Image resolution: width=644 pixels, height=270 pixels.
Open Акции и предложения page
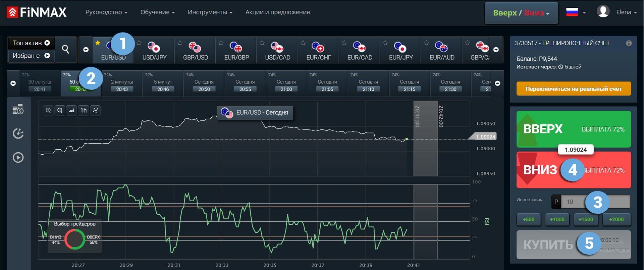[x=277, y=12]
